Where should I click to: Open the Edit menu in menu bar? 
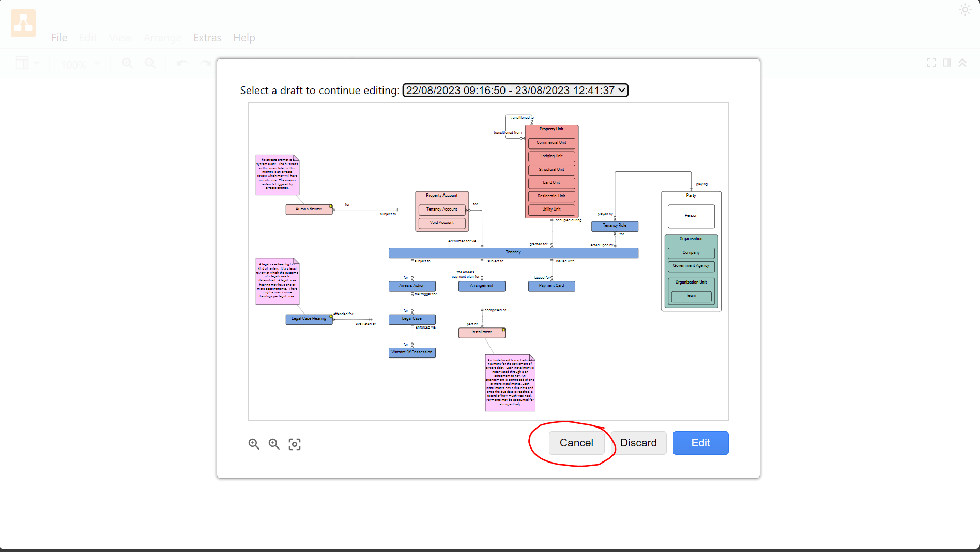88,38
